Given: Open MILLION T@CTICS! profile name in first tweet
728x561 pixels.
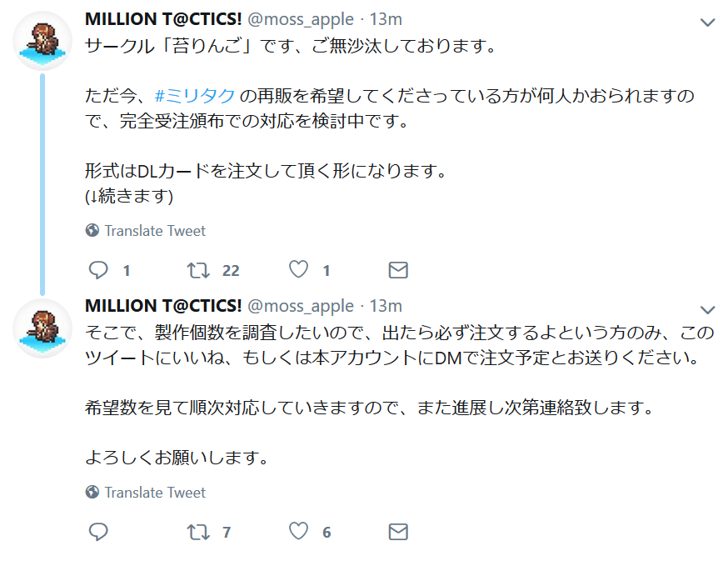Looking at the screenshot, I should tap(163, 19).
